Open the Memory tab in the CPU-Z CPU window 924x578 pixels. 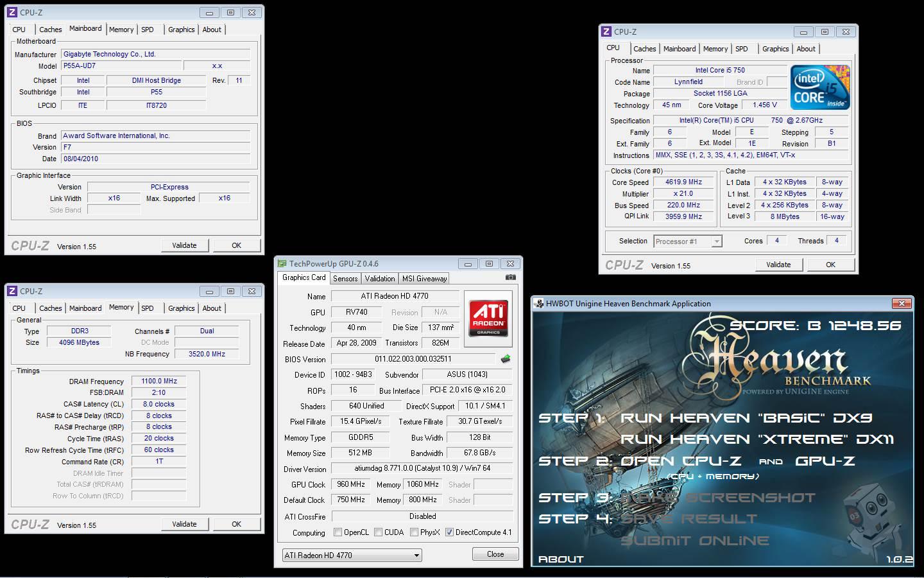[x=715, y=49]
